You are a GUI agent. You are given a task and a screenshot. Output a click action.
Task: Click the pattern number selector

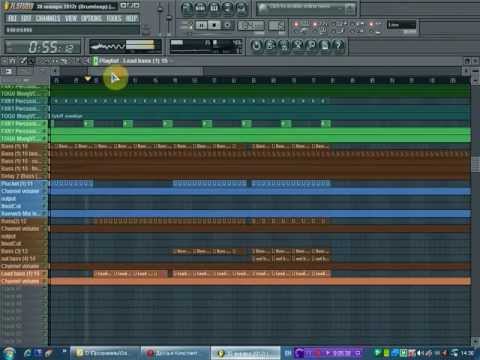(x=277, y=26)
